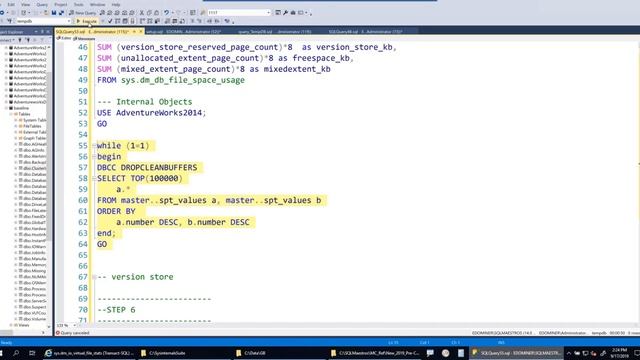
Task: Close the SQLQuery53.sql tab with its X
Action: coord(141,31)
